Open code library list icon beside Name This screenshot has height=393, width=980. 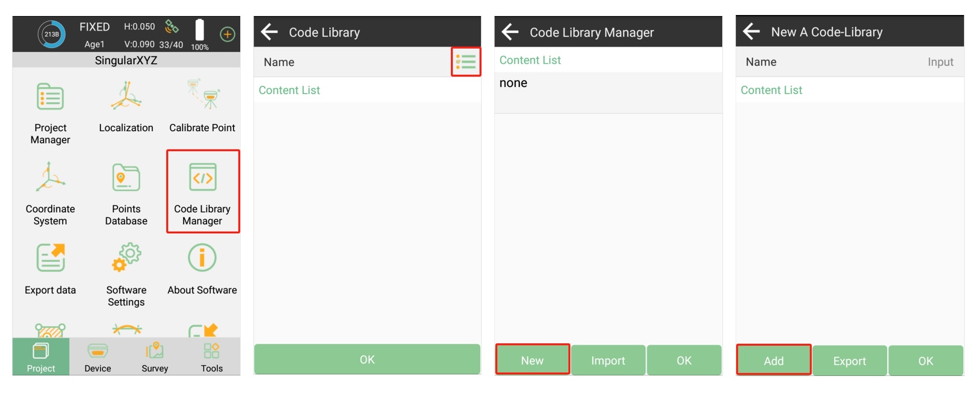[465, 62]
